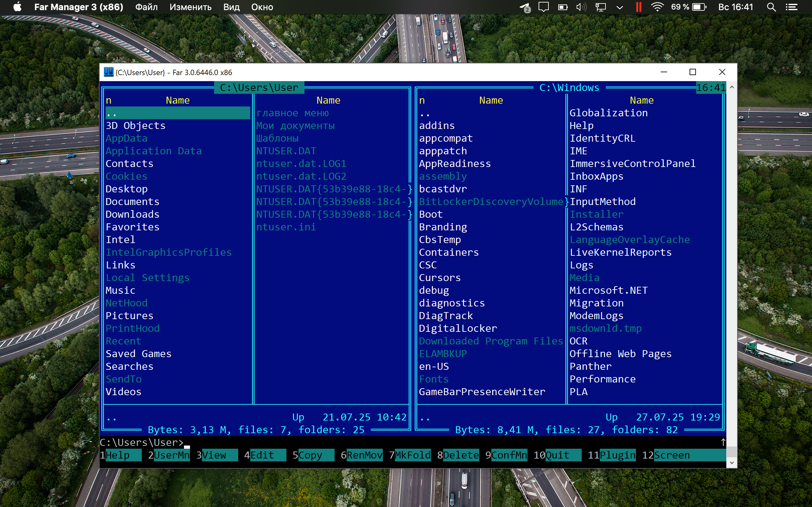This screenshot has height=507, width=812.
Task: Select the Microsoft.NET folder in right panel
Action: [608, 290]
